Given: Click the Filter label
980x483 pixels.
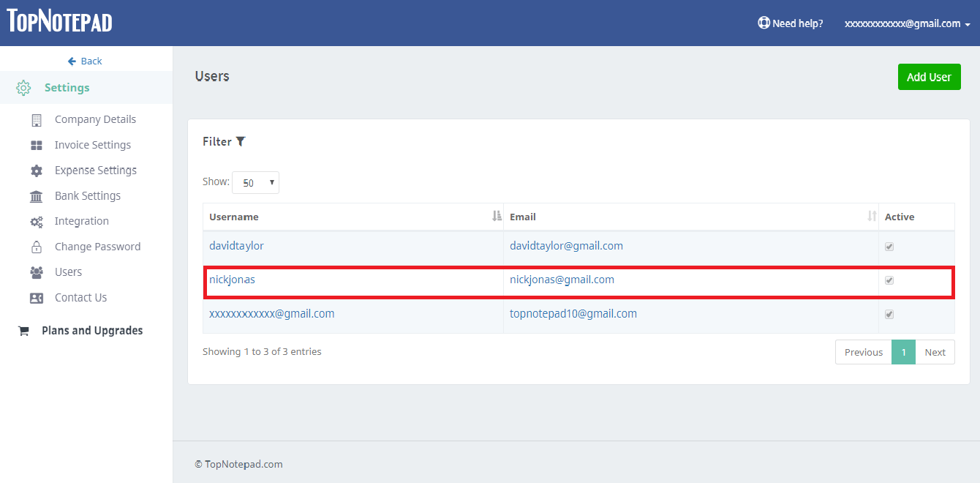Looking at the screenshot, I should pyautogui.click(x=217, y=141).
